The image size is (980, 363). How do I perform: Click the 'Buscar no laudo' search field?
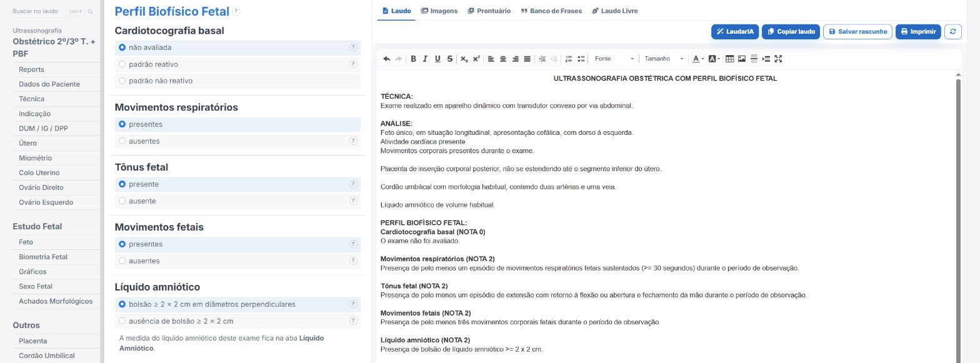pyautogui.click(x=54, y=11)
